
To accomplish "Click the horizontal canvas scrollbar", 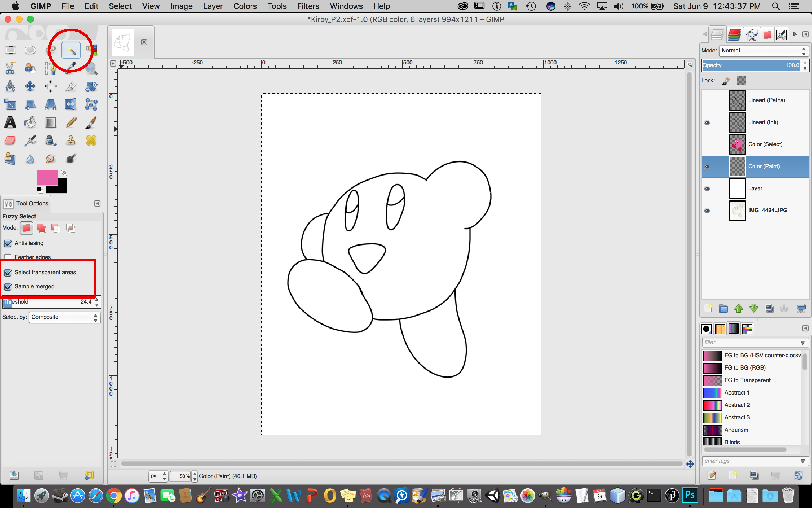I will pos(401,464).
